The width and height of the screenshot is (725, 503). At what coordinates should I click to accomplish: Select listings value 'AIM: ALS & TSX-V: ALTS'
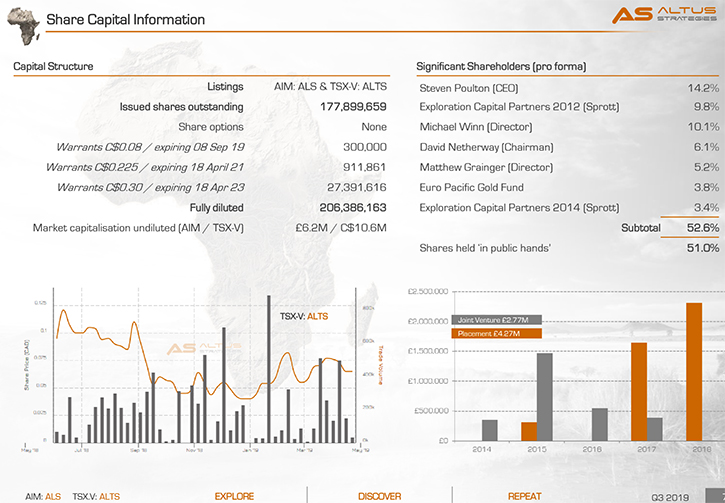click(330, 86)
